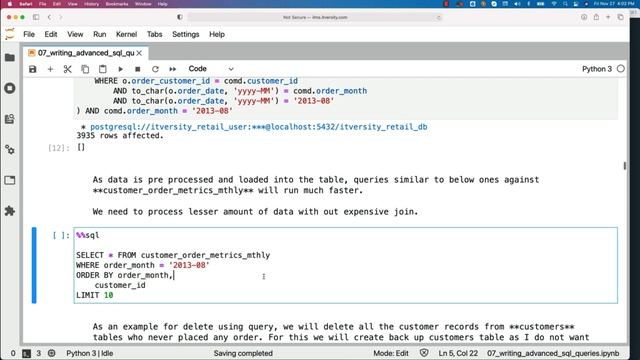
Task: Open the File Browser sidebar panel
Action: pos(10,58)
